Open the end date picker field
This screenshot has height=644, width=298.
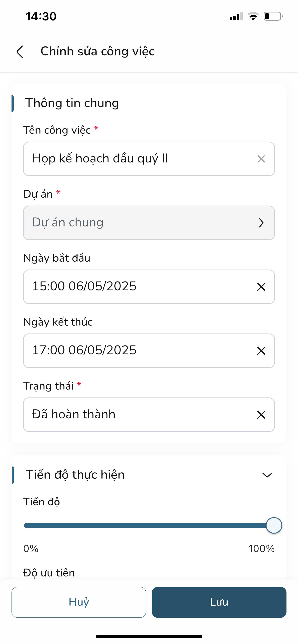tap(135, 351)
